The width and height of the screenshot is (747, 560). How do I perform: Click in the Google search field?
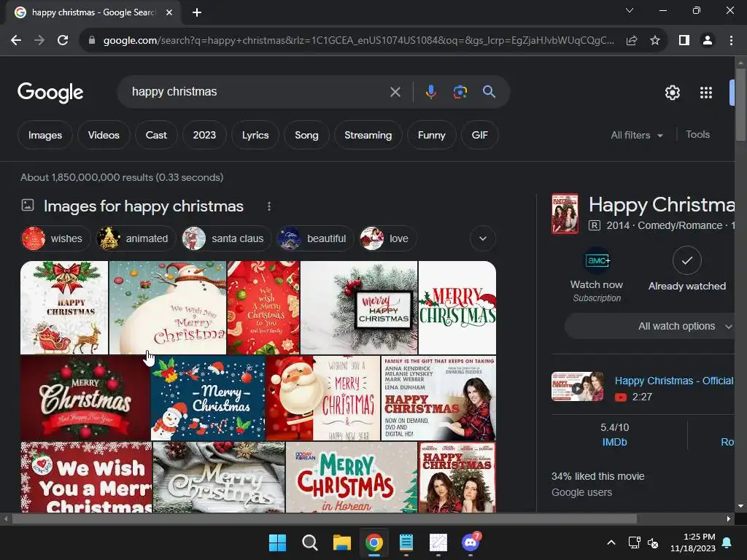(258, 92)
